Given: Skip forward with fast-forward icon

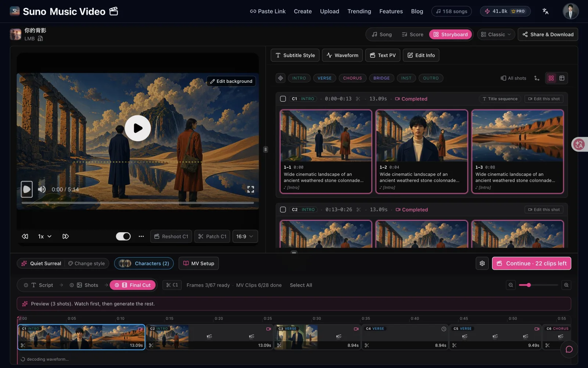Looking at the screenshot, I should (65, 236).
